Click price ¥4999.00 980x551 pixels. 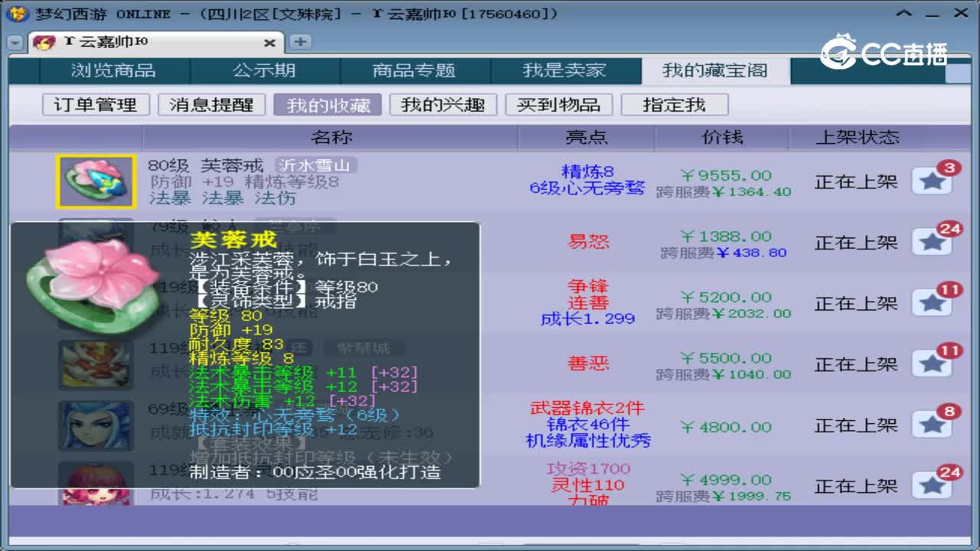(725, 480)
